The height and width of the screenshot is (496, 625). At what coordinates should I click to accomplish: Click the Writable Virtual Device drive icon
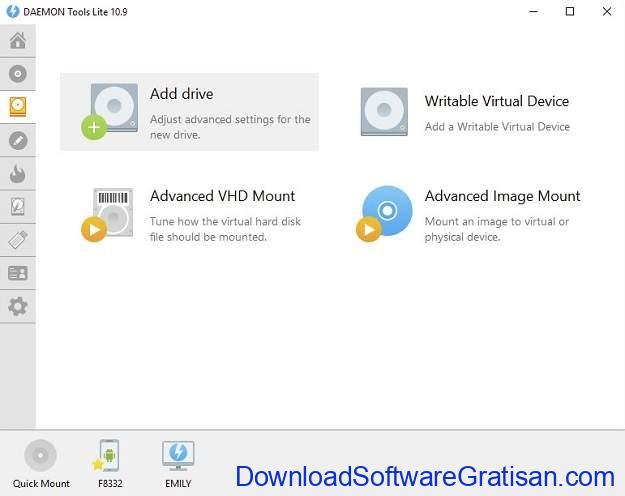point(384,112)
